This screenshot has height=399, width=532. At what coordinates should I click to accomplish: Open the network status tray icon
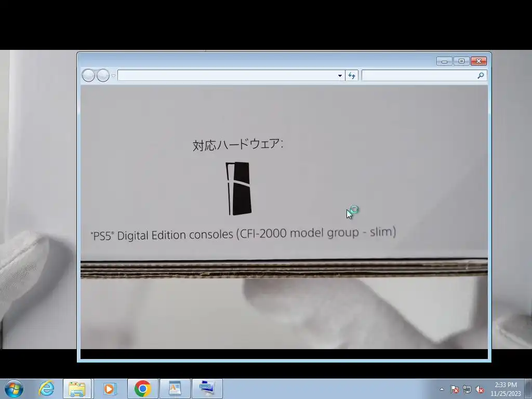pos(467,389)
